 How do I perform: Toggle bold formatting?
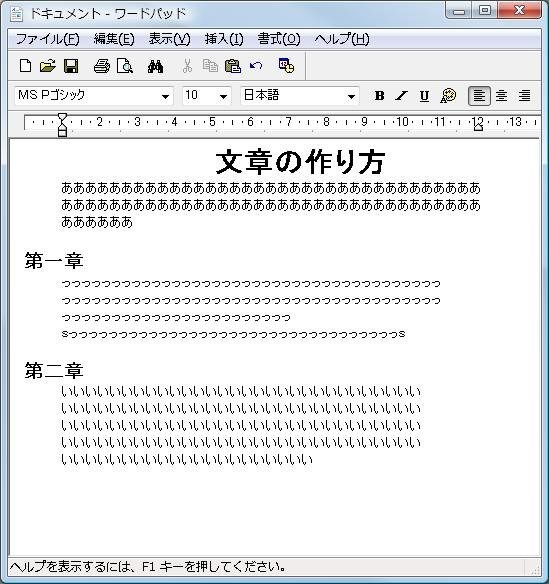pos(379,96)
